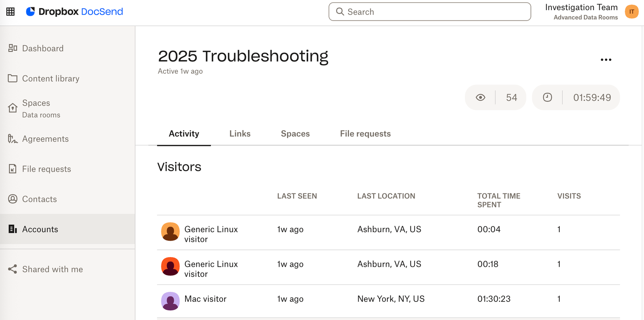
Task: Open Agreements via its signature icon
Action: pos(12,139)
